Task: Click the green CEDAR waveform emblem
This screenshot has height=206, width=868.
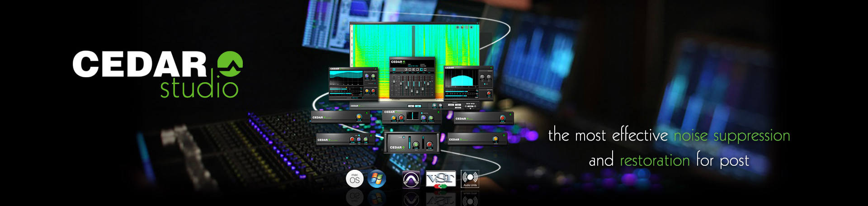Action: click(x=230, y=64)
